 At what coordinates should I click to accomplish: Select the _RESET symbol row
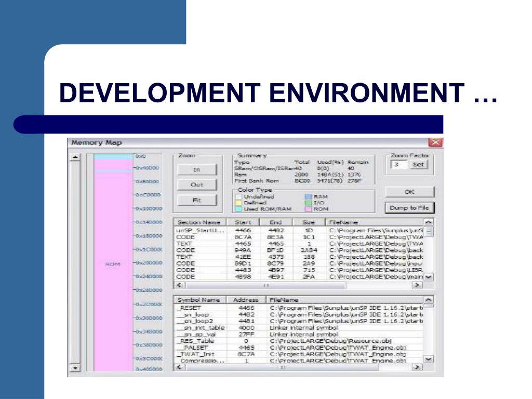coord(299,308)
